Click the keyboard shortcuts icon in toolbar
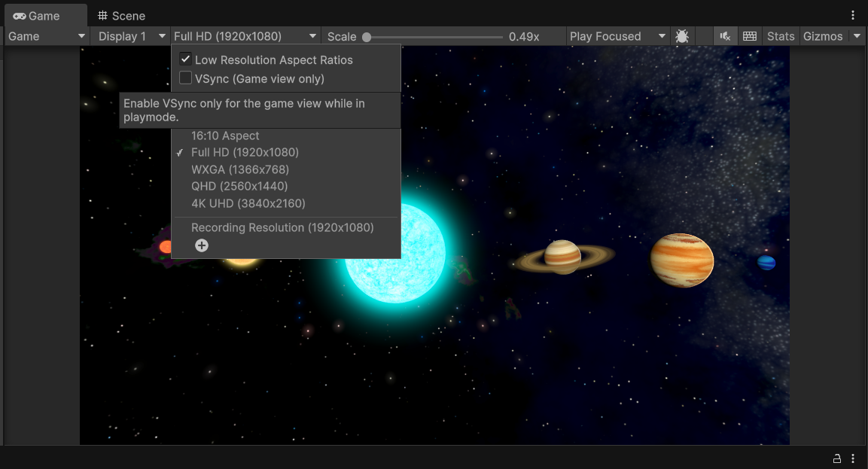This screenshot has width=868, height=469. click(749, 36)
